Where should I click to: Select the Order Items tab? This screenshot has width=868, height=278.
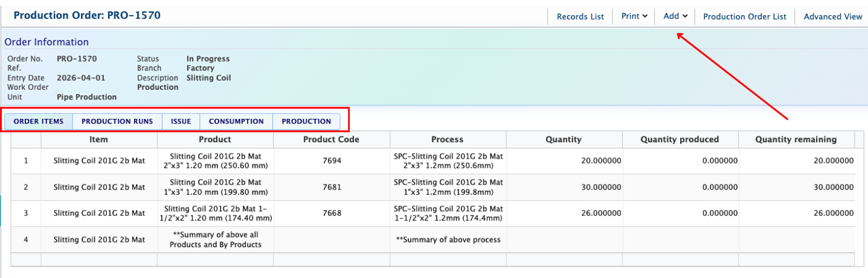pos(39,121)
